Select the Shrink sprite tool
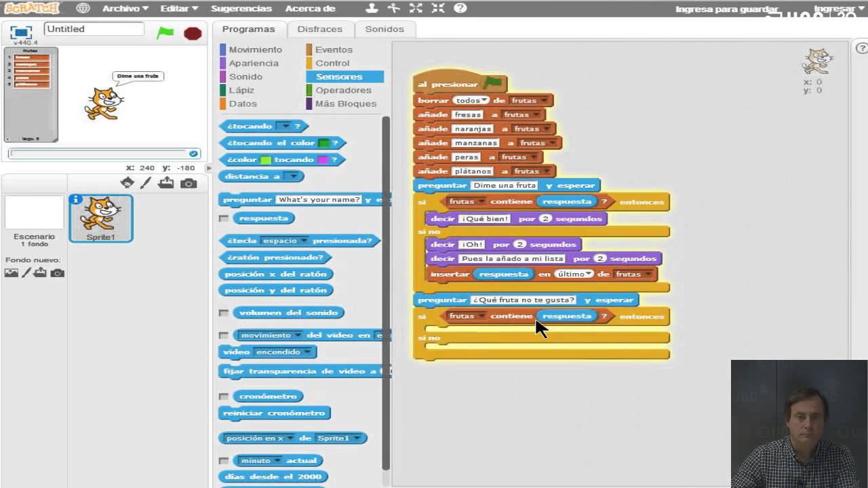The height and width of the screenshot is (488, 868). (438, 8)
